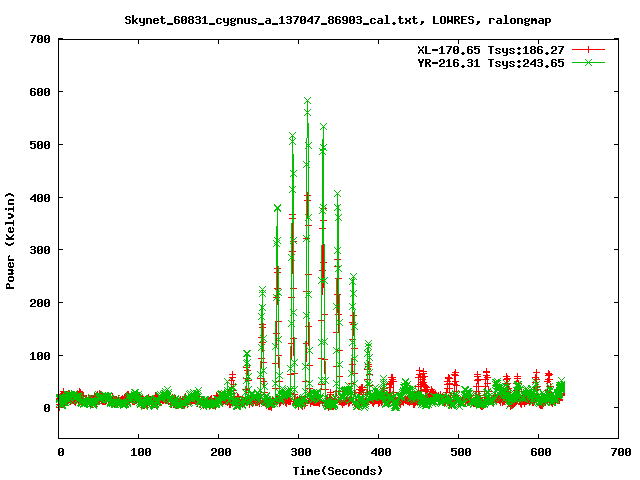Click the green cross legend marker

(588, 63)
